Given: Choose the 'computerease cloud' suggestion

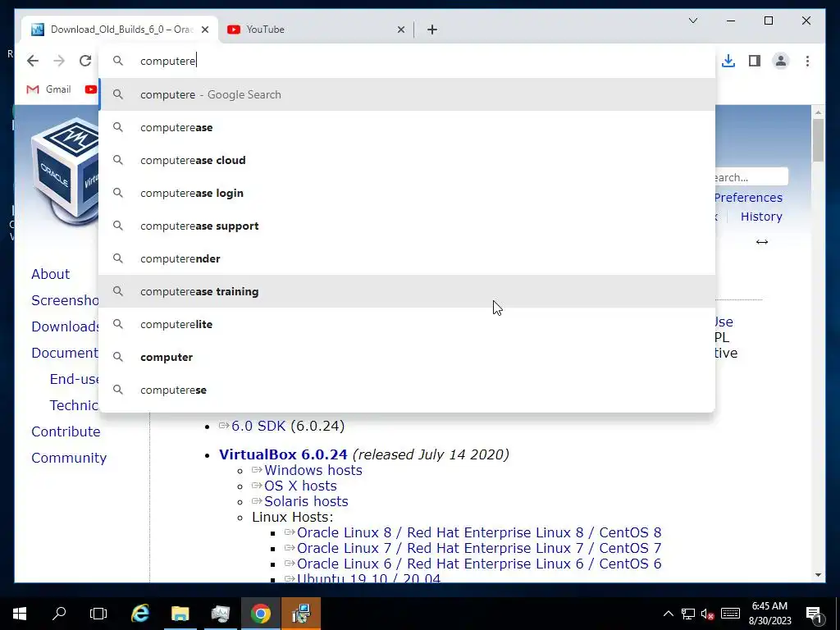Looking at the screenshot, I should [407, 160].
